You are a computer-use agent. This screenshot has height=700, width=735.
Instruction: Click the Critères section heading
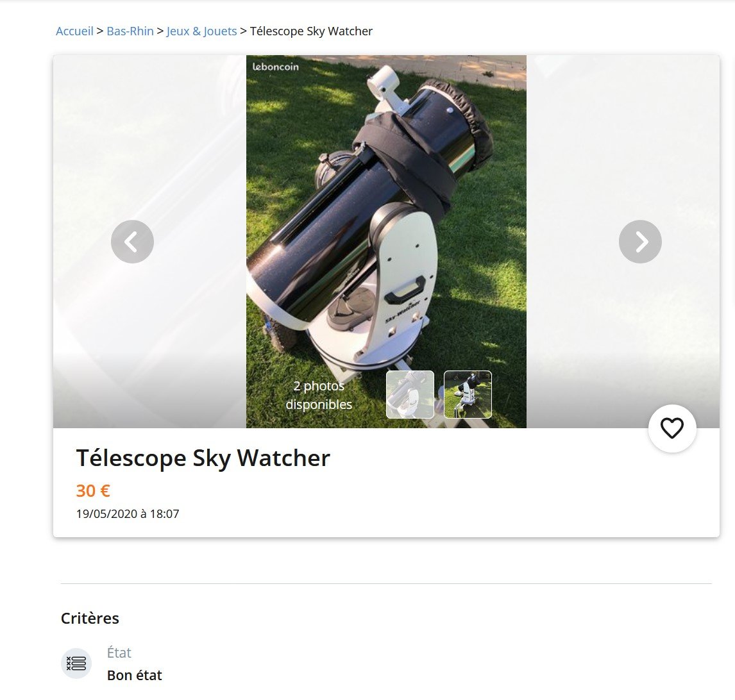pyautogui.click(x=90, y=618)
